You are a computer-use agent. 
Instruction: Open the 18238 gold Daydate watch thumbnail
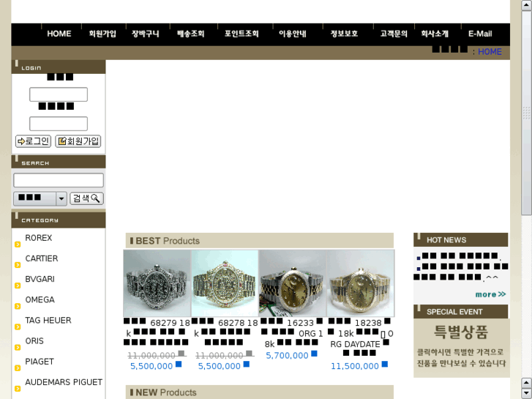(x=360, y=283)
